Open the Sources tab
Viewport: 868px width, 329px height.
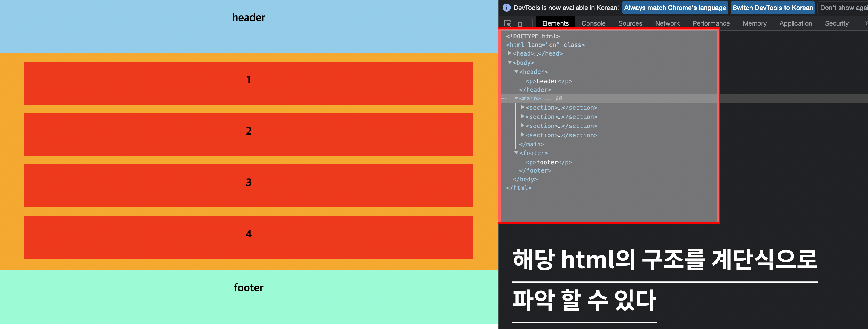tap(630, 23)
